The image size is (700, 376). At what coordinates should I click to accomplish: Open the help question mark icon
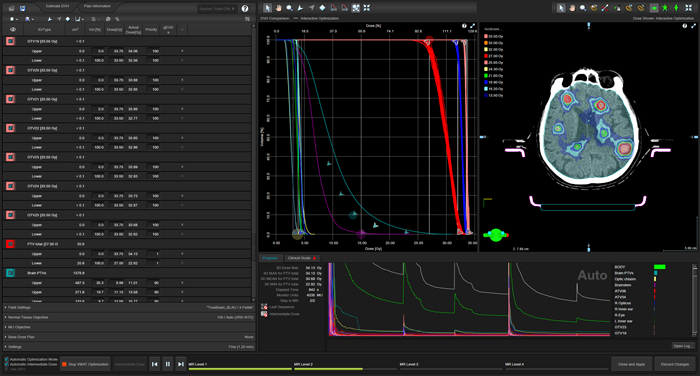coord(245,8)
